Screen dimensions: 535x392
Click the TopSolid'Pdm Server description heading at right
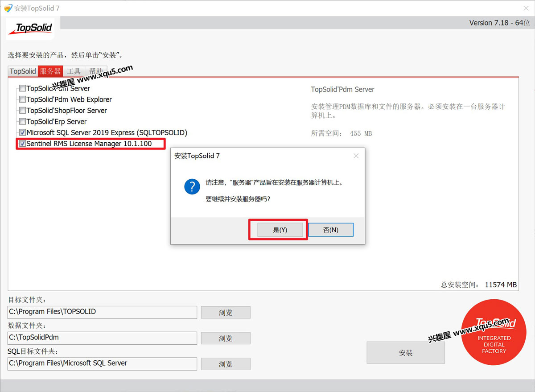[x=342, y=89]
